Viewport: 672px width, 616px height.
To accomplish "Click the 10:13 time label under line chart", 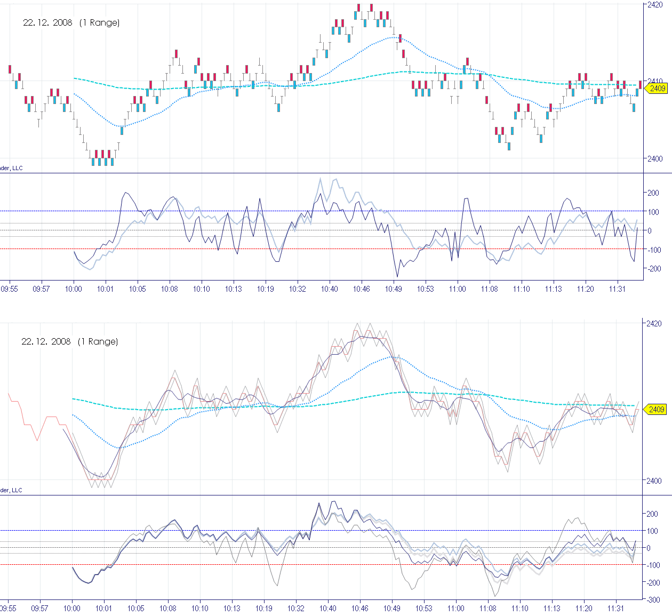I will coord(231,609).
